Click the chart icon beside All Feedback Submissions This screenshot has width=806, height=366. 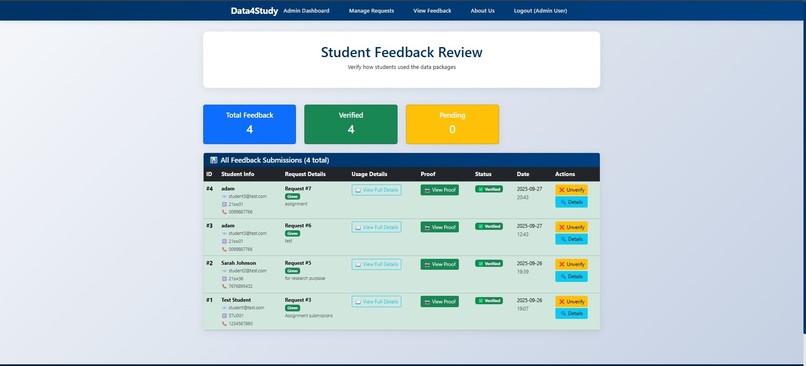point(214,160)
